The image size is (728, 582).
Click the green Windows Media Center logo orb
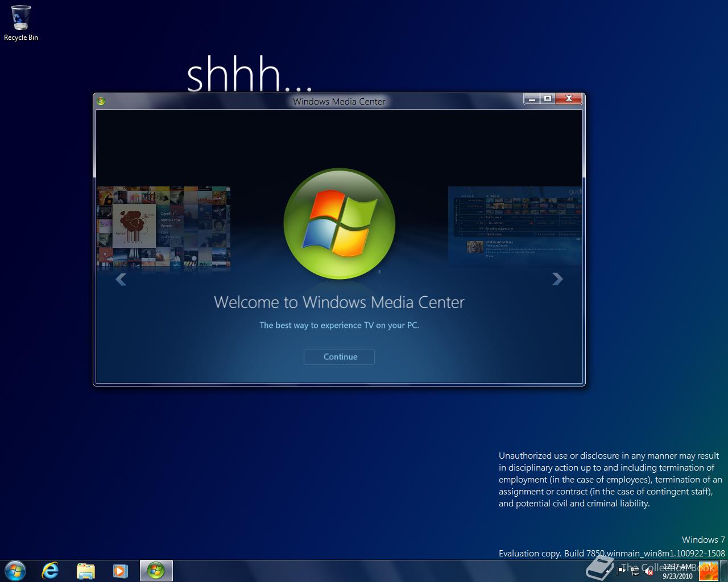coord(339,224)
